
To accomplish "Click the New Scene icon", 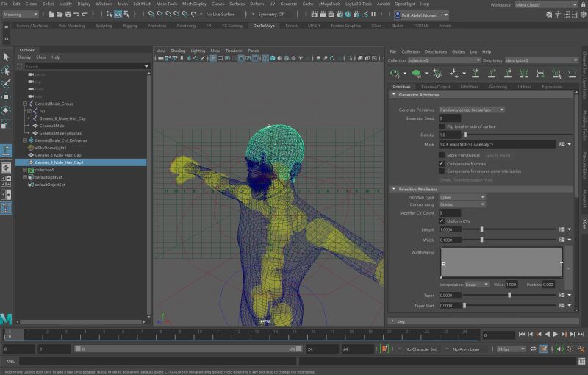I will [51, 14].
